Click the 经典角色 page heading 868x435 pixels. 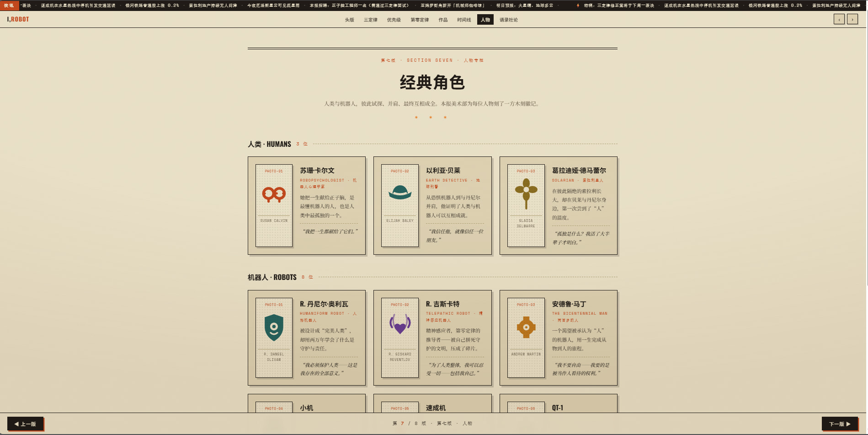tap(432, 83)
